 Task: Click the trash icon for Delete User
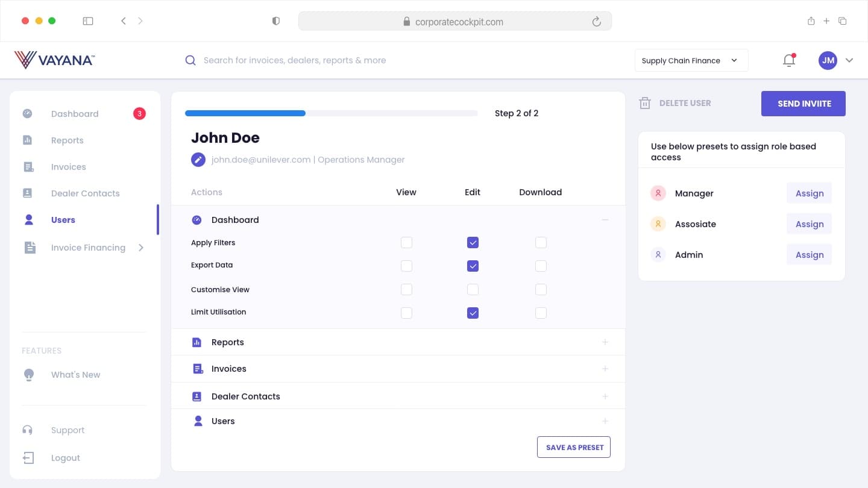tap(645, 103)
